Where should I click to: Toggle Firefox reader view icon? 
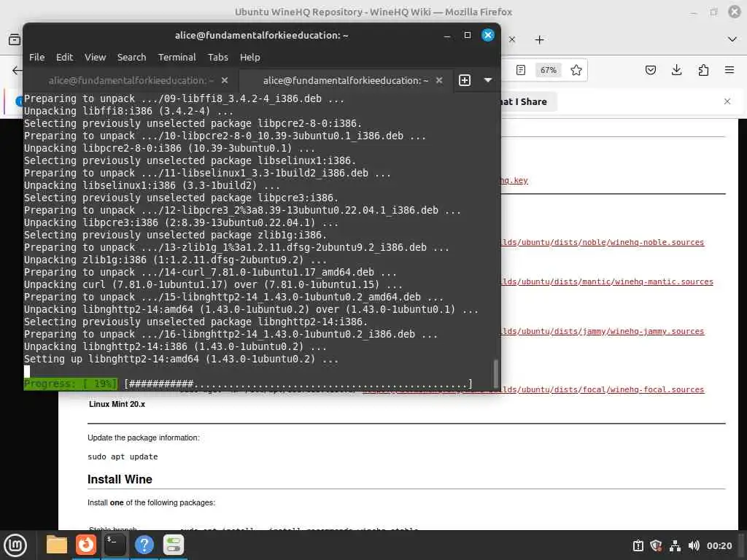point(521,70)
